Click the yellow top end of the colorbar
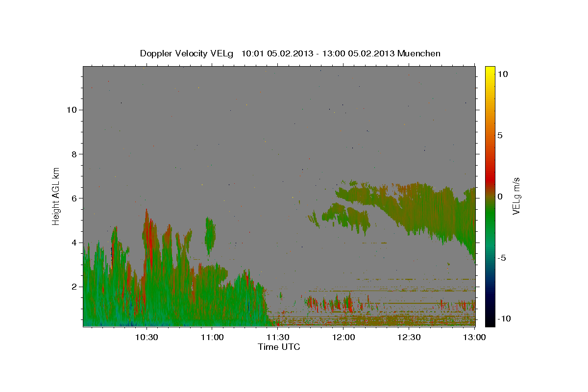The height and width of the screenshot is (392, 588). [490, 70]
